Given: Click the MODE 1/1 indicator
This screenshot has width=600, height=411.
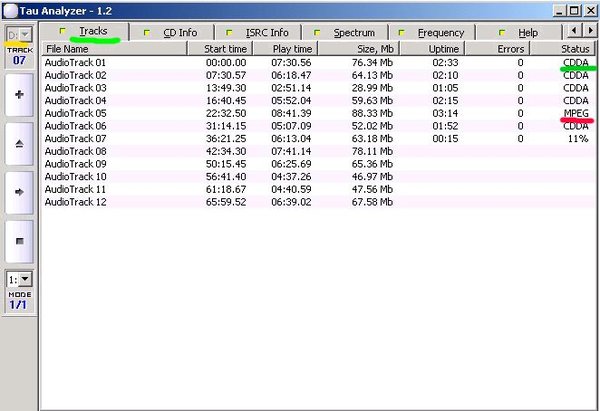Looking at the screenshot, I should (x=19, y=301).
